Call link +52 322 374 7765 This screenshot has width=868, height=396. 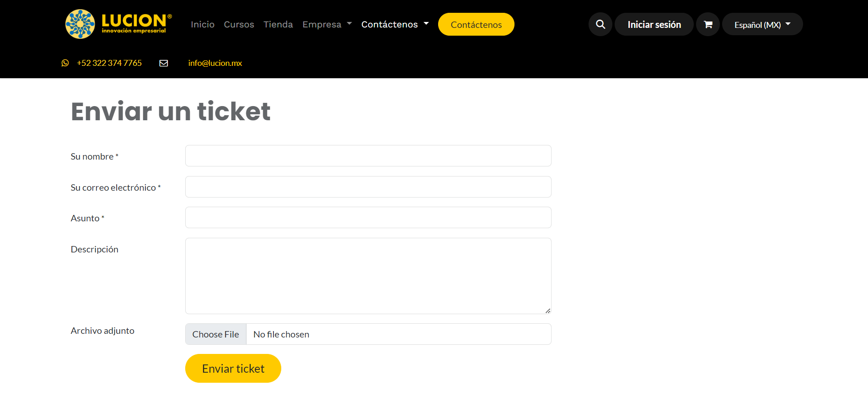point(109,63)
